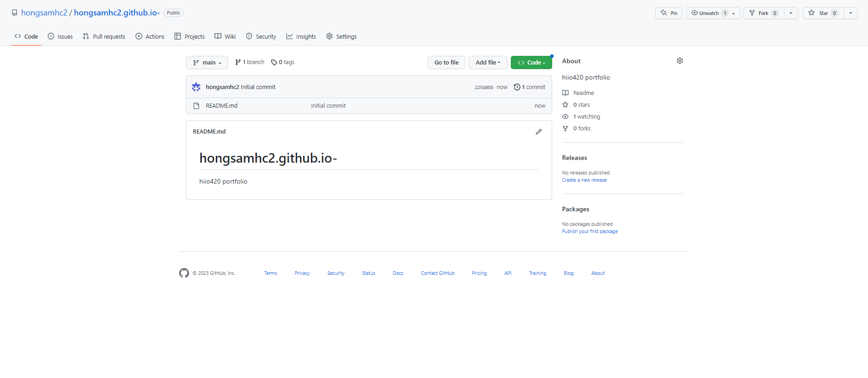Viewport: 868px width, 378px height.
Task: Click the repository icon beside hongsamhc2
Action: pyautogui.click(x=15, y=13)
